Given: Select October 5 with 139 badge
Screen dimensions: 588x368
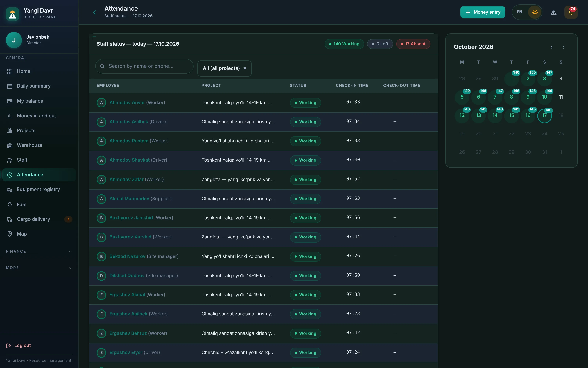Looking at the screenshot, I should click(x=462, y=97).
